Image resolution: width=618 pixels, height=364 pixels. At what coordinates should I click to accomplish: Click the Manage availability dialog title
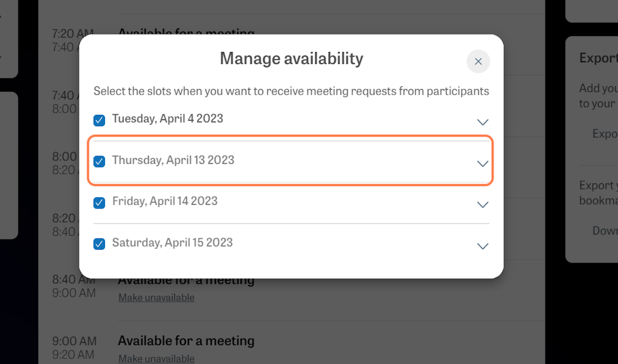point(291,58)
